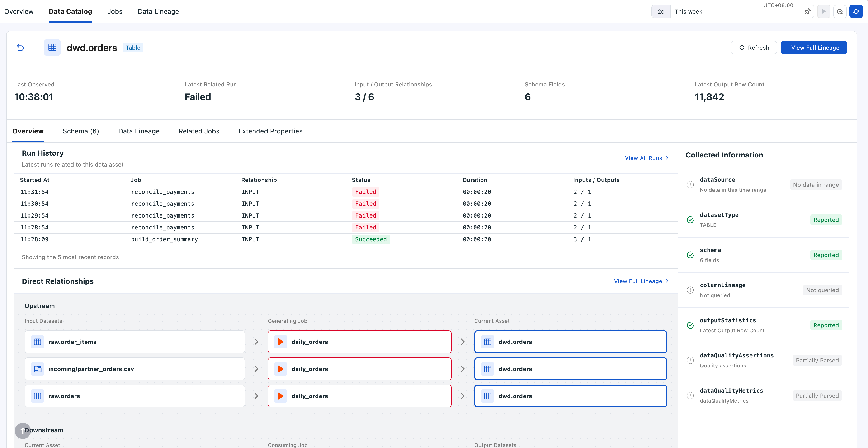Click the dataQualityAssertions info icon
The width and height of the screenshot is (868, 448).
(690, 360)
